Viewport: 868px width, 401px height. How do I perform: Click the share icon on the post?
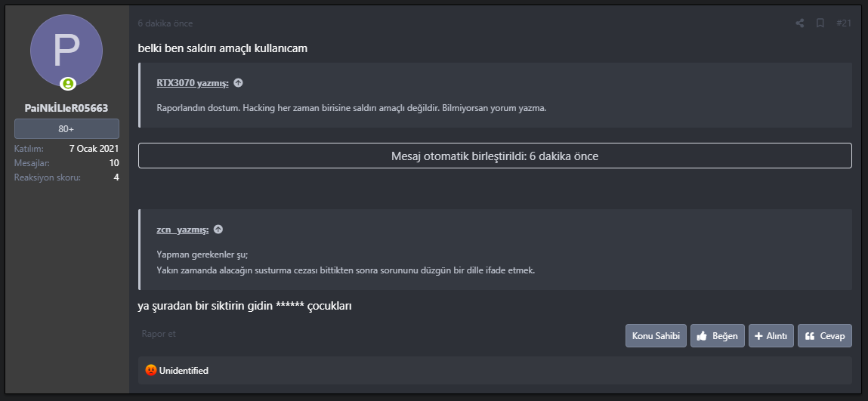pos(800,23)
